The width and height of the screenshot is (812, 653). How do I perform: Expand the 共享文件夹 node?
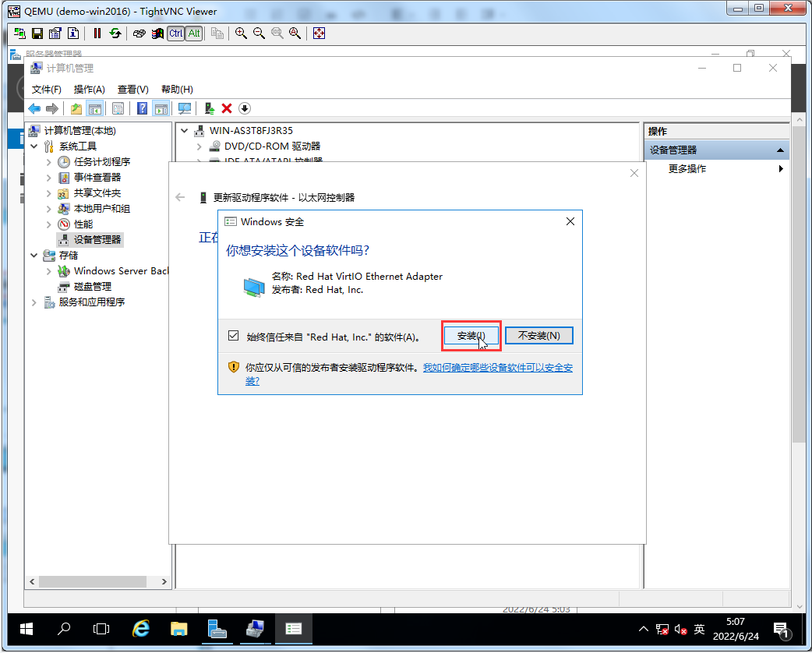[x=48, y=193]
